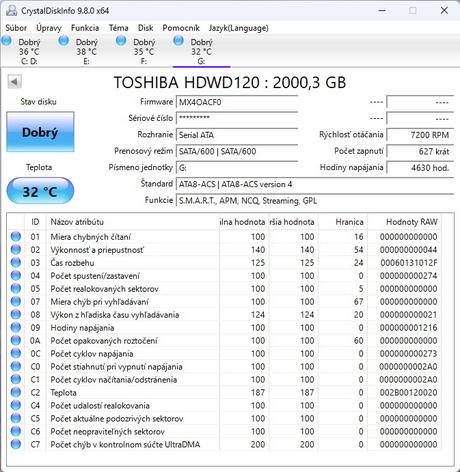Click the Názov atribútu column header
This screenshot has height=472, width=460.
coord(132,222)
